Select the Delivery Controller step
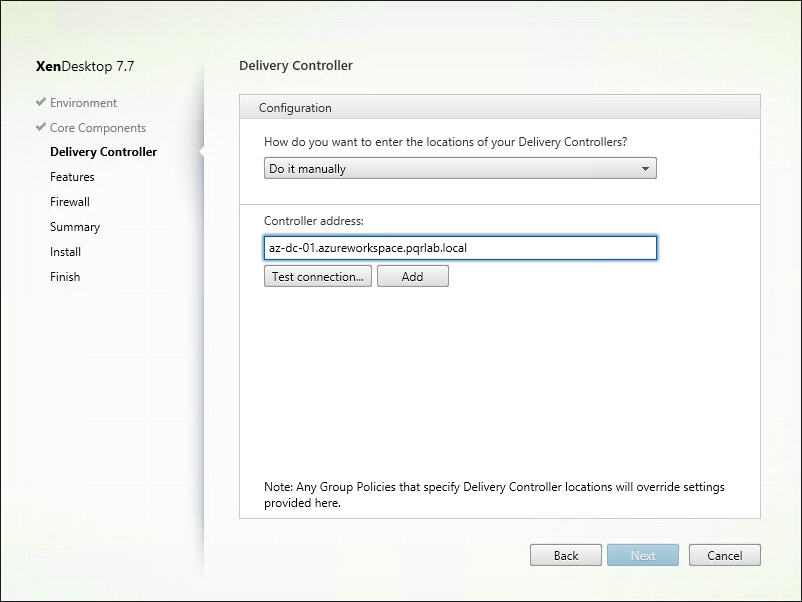This screenshot has height=602, width=802. click(x=103, y=152)
